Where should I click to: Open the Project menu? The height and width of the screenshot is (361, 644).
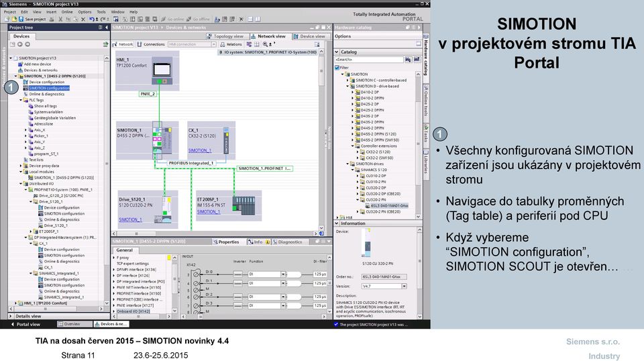tap(10, 12)
